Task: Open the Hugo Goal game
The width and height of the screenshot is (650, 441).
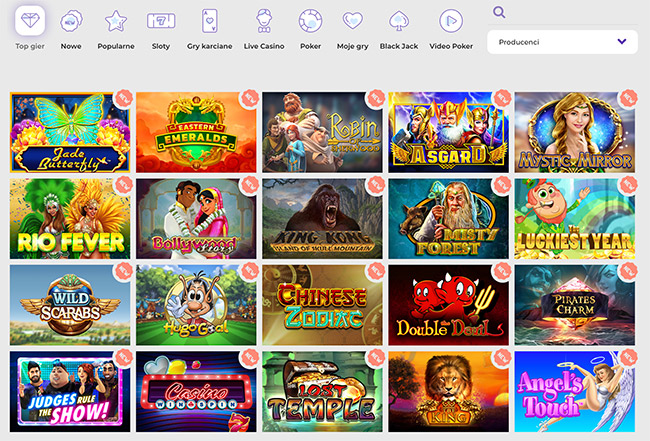Action: (x=196, y=305)
